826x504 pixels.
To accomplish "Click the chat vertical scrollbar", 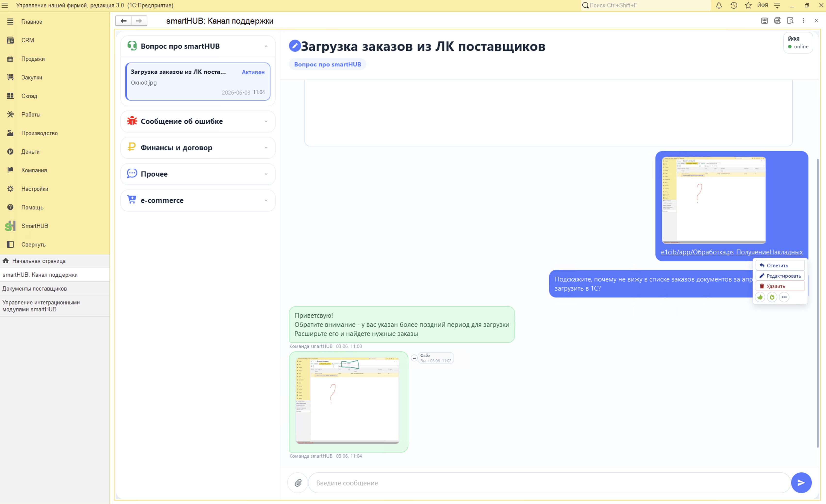I will (x=818, y=303).
